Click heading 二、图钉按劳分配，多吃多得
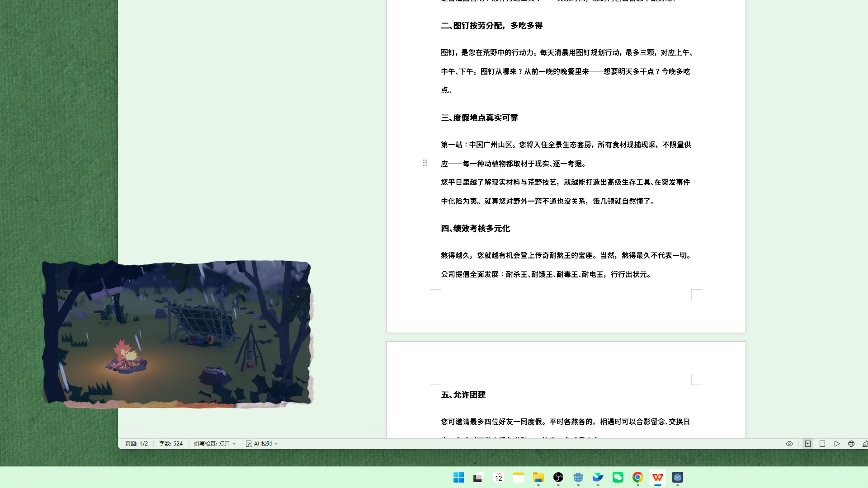 (x=491, y=26)
